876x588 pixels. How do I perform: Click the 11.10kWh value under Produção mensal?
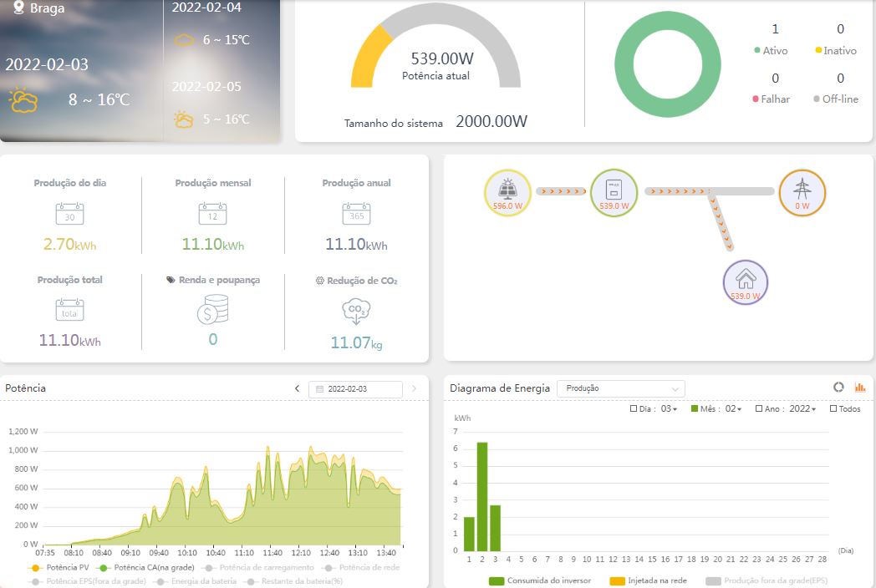click(213, 245)
